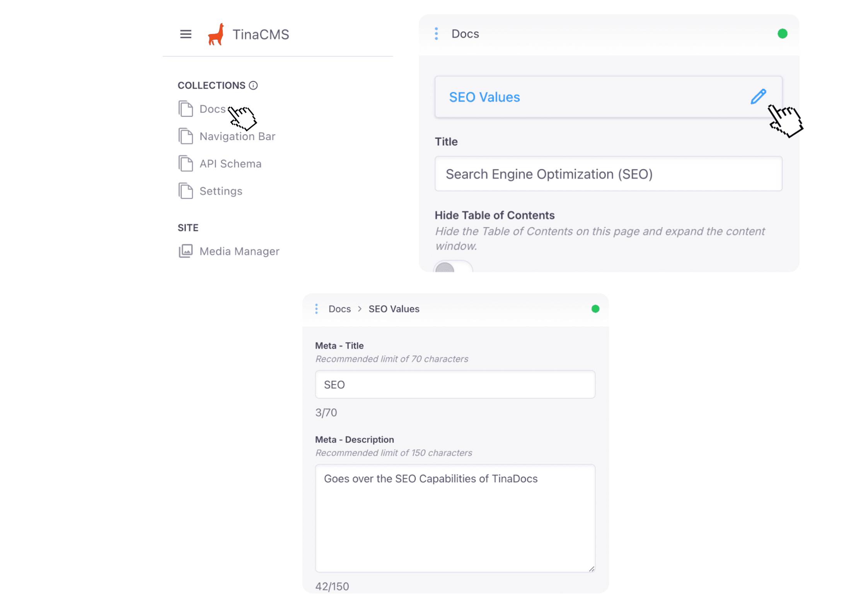Image resolution: width=868 pixels, height=614 pixels.
Task: Open the drag handle menu on SEO Values panel
Action: [x=317, y=309]
